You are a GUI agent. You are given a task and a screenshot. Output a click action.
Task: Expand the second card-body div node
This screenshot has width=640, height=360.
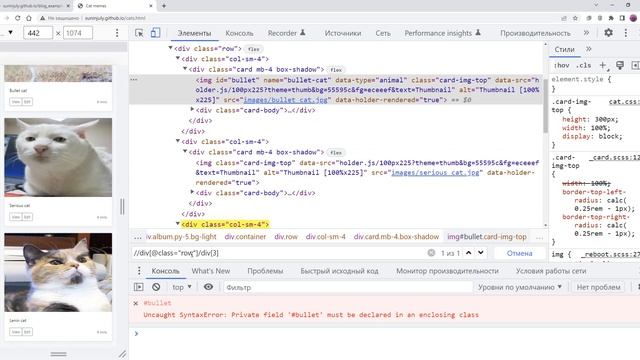[x=192, y=192]
